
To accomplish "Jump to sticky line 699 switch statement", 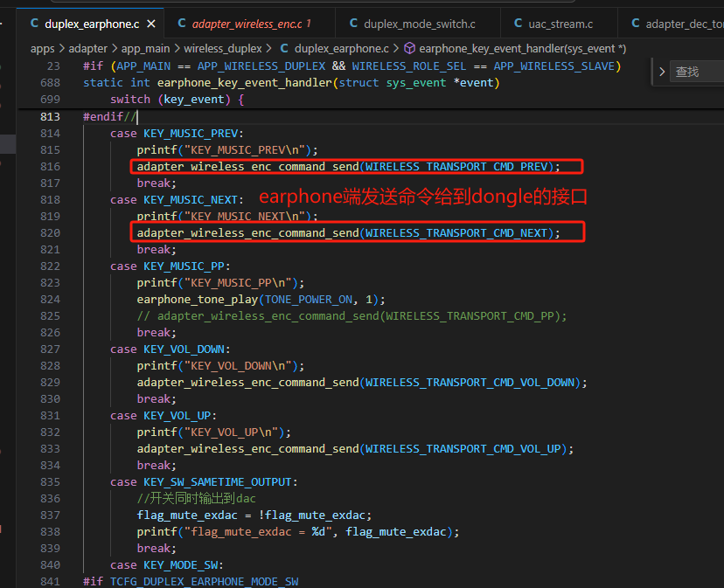I will (x=177, y=100).
